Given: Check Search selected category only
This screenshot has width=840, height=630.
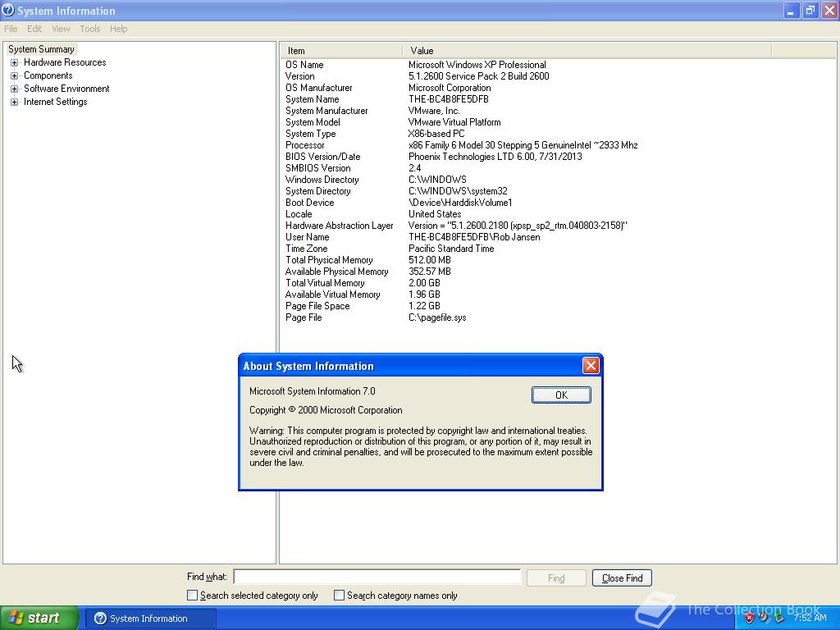Looking at the screenshot, I should tap(192, 596).
